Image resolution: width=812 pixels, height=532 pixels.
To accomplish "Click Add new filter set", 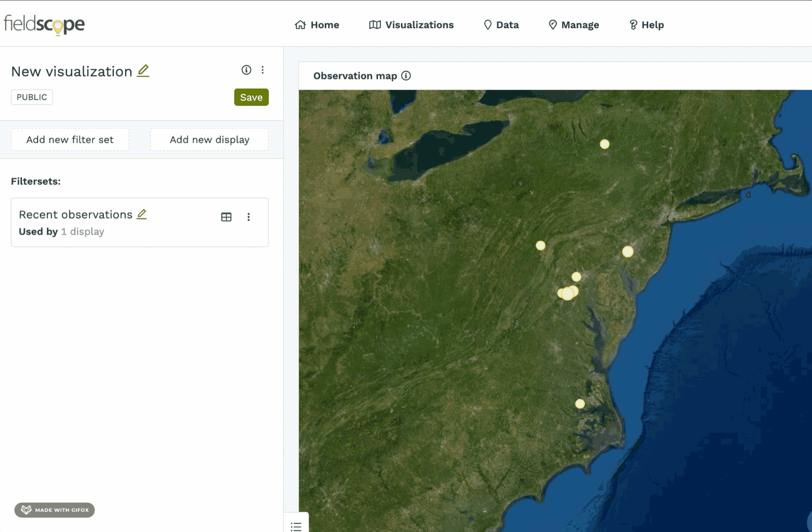I will (x=70, y=140).
